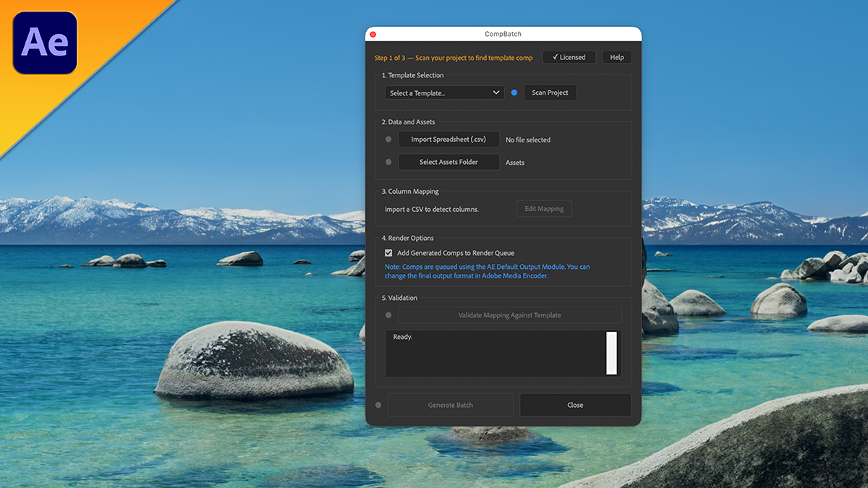Click the Generate Batch button
The image size is (868, 488).
pos(451,405)
